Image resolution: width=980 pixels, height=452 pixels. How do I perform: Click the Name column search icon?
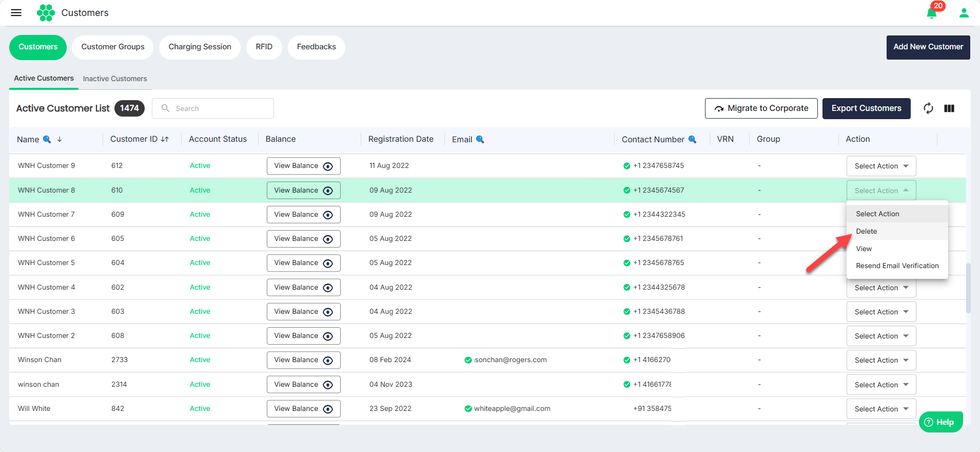[47, 139]
